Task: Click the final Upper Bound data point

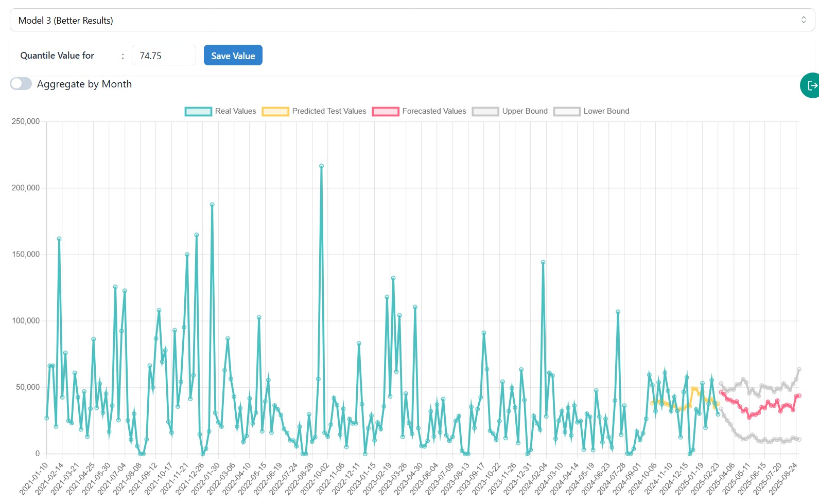Action: [x=799, y=369]
